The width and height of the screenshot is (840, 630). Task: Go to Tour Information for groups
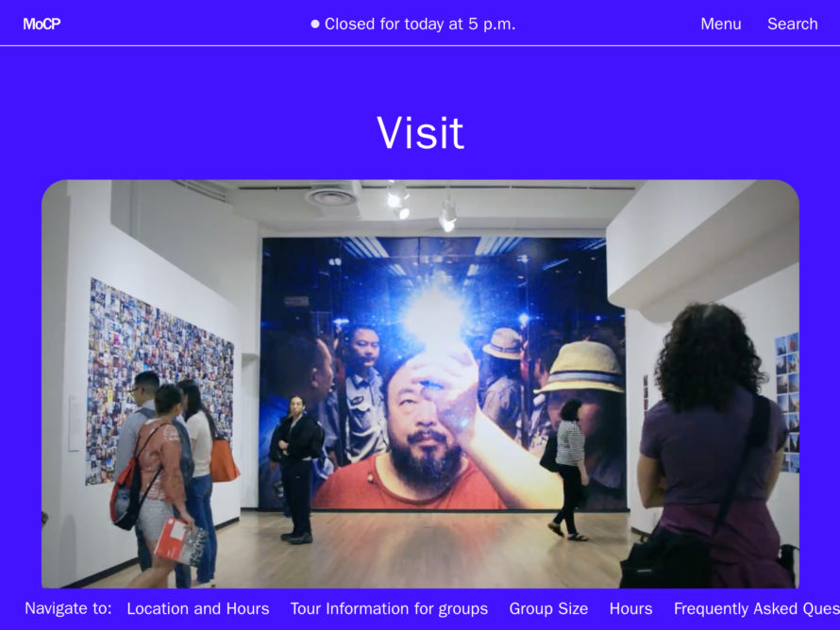389,608
